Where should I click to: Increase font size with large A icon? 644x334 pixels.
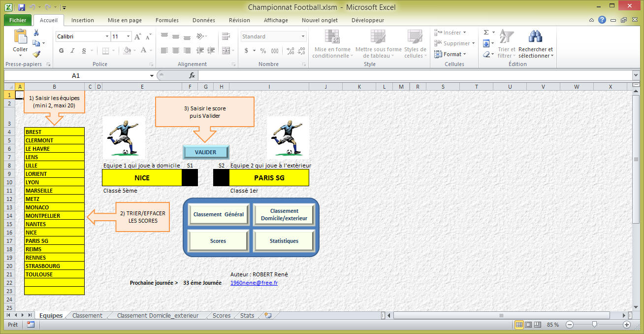tap(138, 36)
